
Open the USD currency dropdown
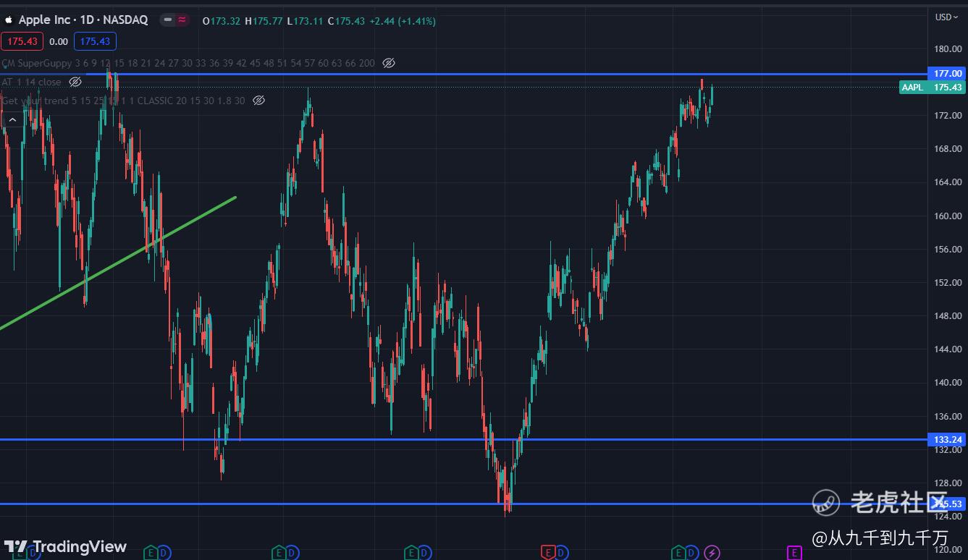point(947,17)
